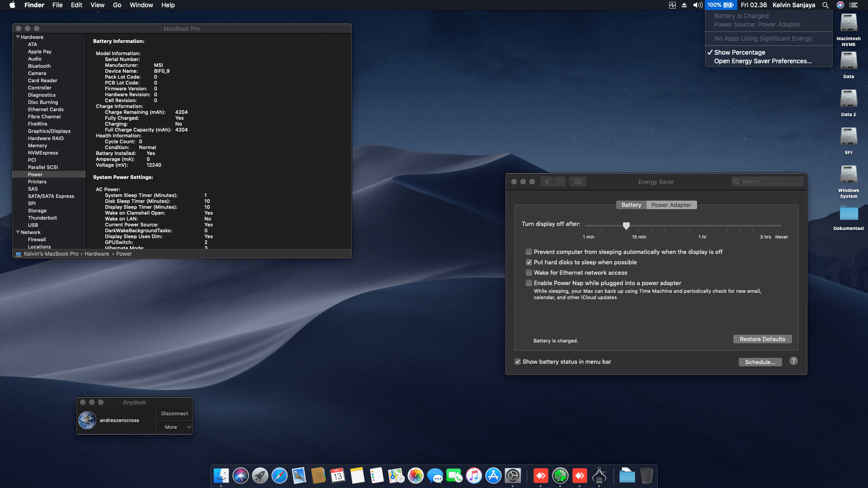Screen dimensions: 868x488
Task: Uncheck Put hard disks to sleep
Action: coord(528,262)
